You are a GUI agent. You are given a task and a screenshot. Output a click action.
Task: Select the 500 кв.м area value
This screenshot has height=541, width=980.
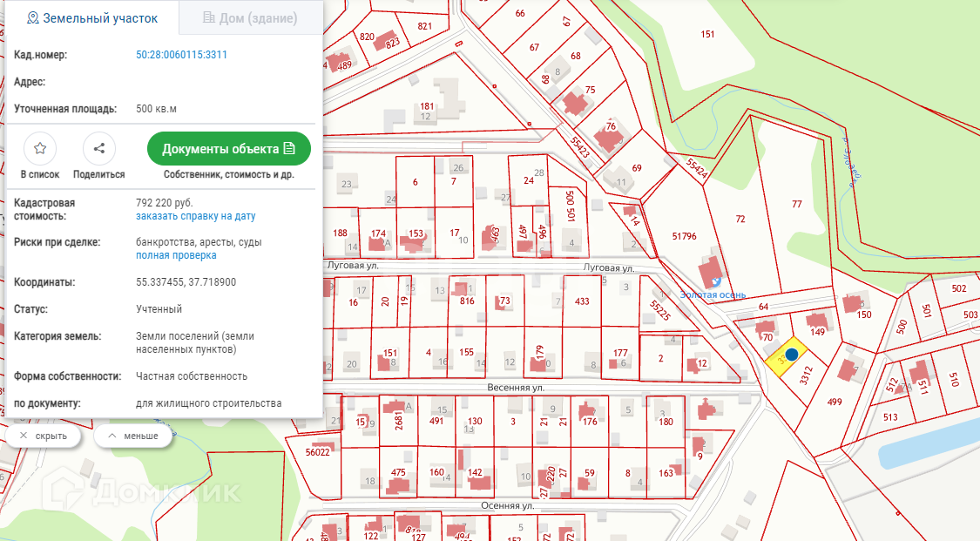pos(156,109)
